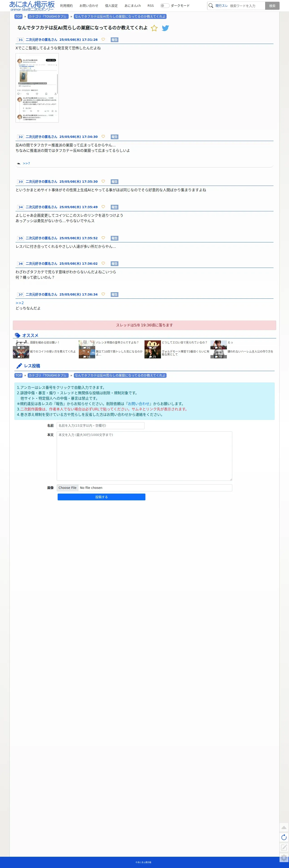Open the RSS header link
289x868 pixels.
pos(151,6)
